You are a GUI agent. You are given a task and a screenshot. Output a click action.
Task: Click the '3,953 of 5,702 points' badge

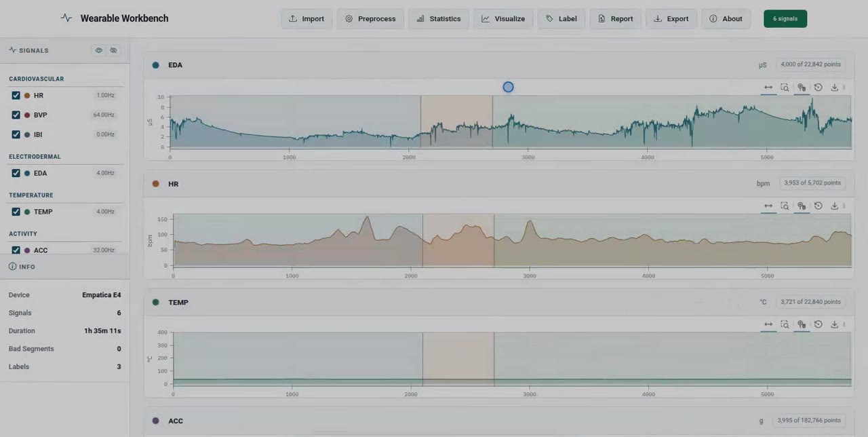[812, 183]
